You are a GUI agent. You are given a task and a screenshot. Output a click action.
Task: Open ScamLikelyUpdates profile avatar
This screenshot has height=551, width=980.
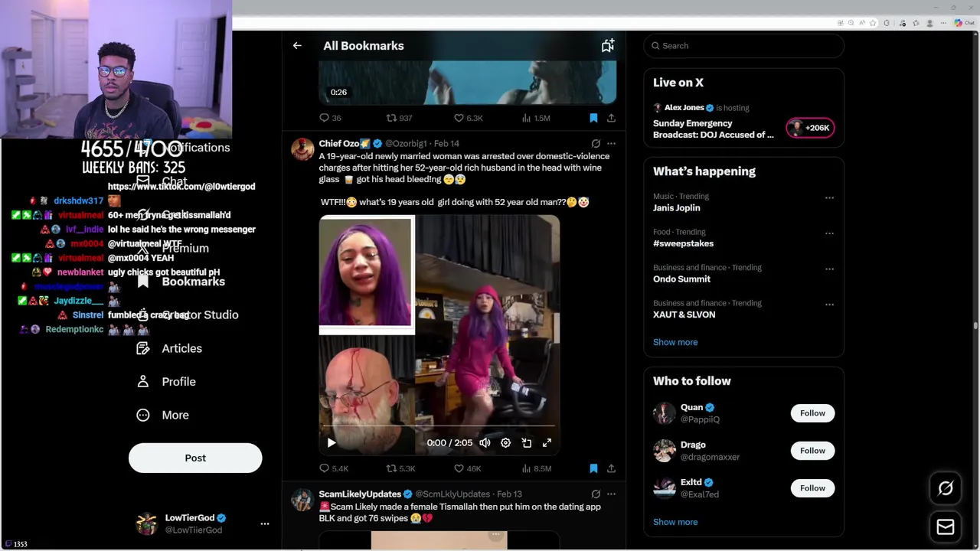coord(302,500)
